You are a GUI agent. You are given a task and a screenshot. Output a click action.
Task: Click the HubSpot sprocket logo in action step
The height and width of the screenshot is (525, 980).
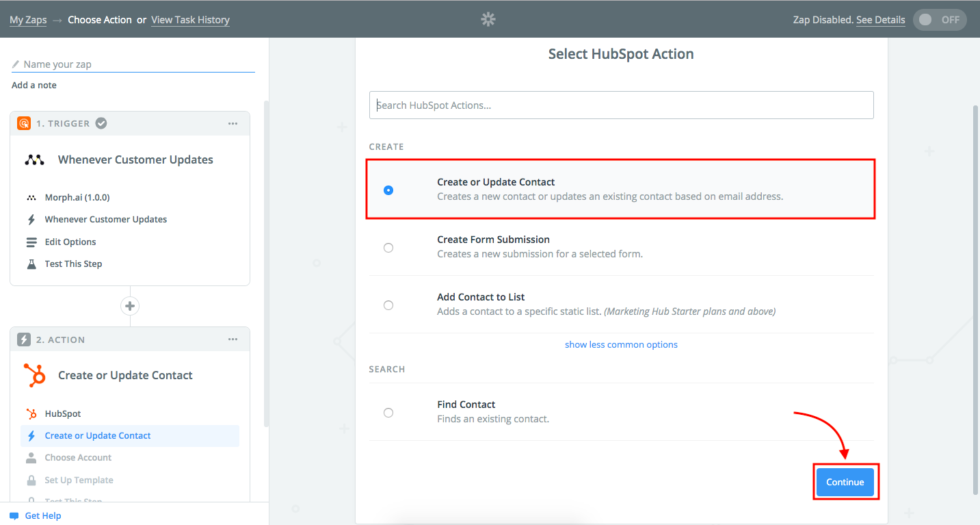[x=34, y=375]
